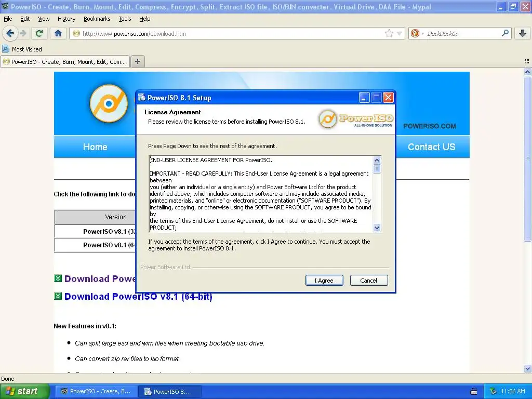Click the site identity icon in the address bar
532x399 pixels.
click(76, 33)
